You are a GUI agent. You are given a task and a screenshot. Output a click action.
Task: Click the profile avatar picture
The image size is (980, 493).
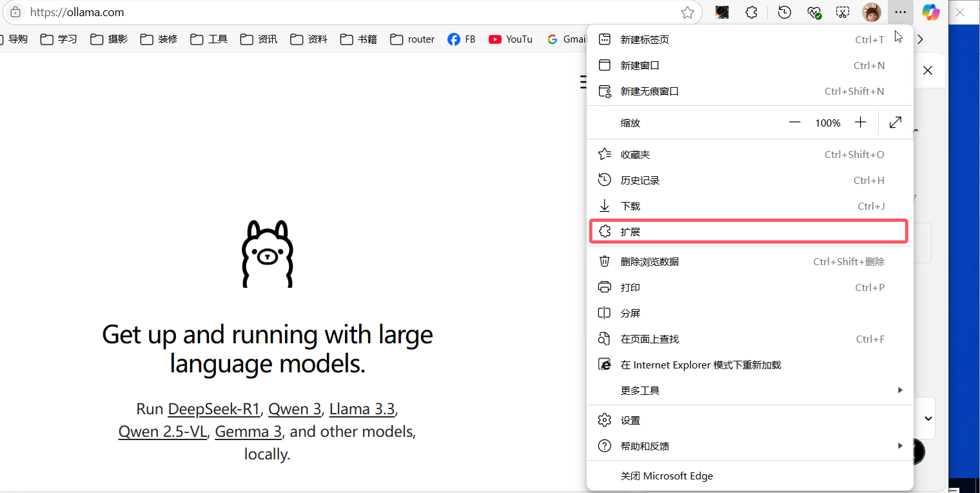[872, 12]
